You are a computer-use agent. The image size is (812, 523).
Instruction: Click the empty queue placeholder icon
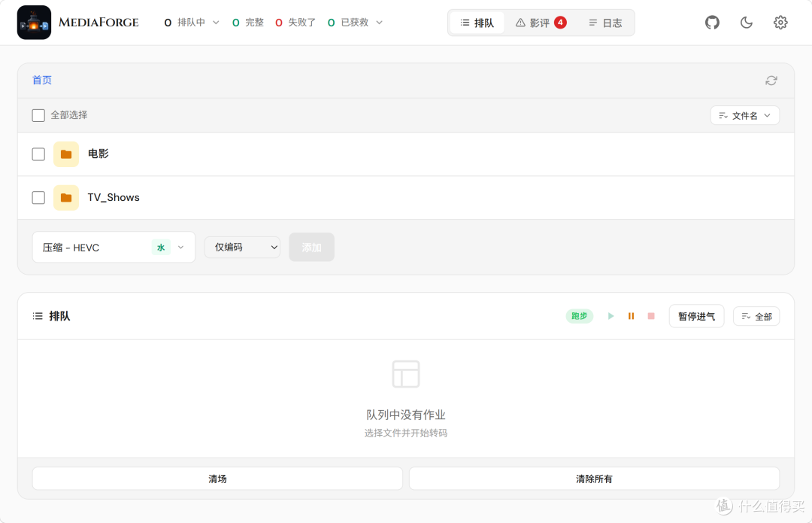pos(405,374)
